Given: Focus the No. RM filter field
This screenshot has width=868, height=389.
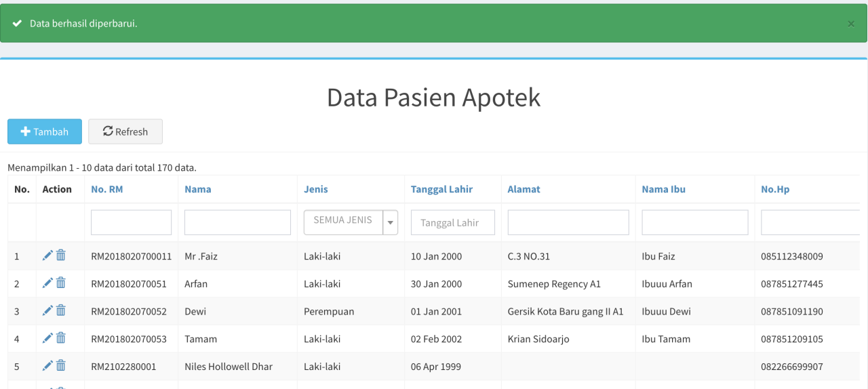Looking at the screenshot, I should click(131, 222).
